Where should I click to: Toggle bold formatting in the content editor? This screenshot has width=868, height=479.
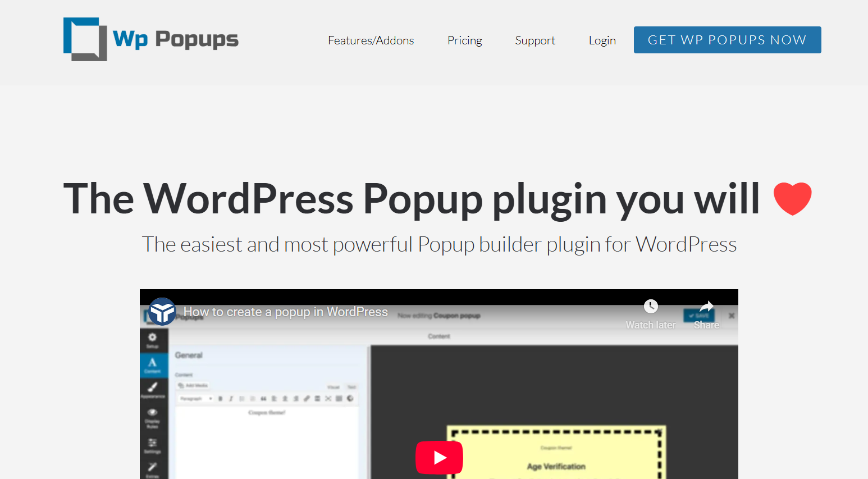coord(220,399)
